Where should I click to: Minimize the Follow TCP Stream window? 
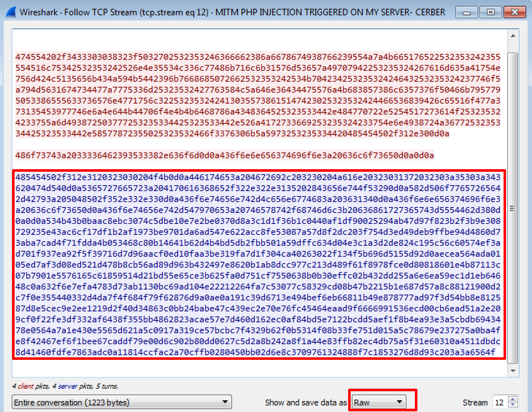pyautogui.click(x=466, y=12)
